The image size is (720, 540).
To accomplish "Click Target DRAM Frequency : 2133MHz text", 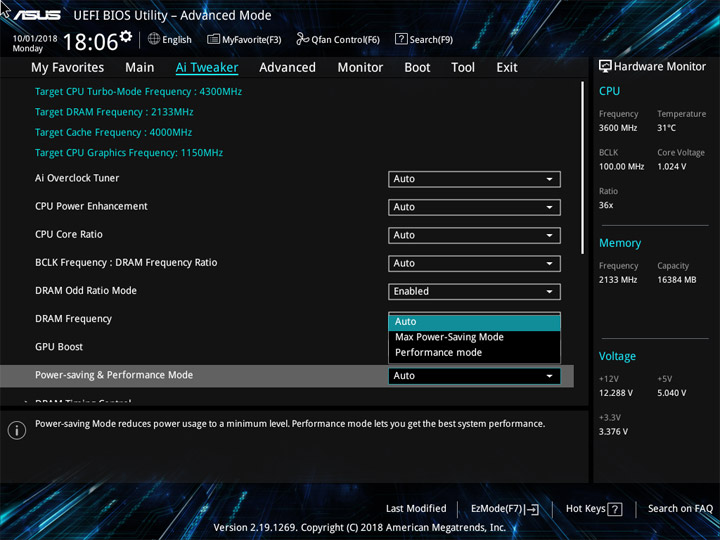I will click(x=114, y=112).
